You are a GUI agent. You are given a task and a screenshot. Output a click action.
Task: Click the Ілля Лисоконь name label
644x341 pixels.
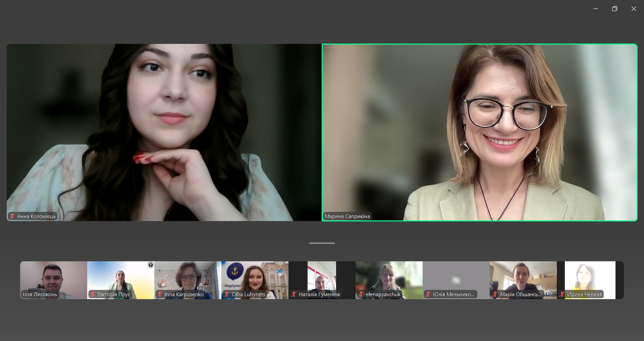click(x=40, y=294)
